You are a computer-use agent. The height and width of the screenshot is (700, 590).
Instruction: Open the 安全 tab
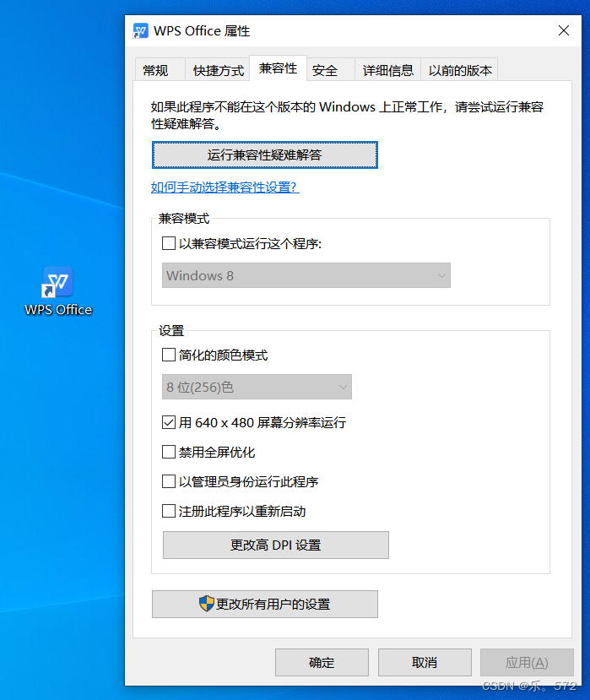(330, 70)
